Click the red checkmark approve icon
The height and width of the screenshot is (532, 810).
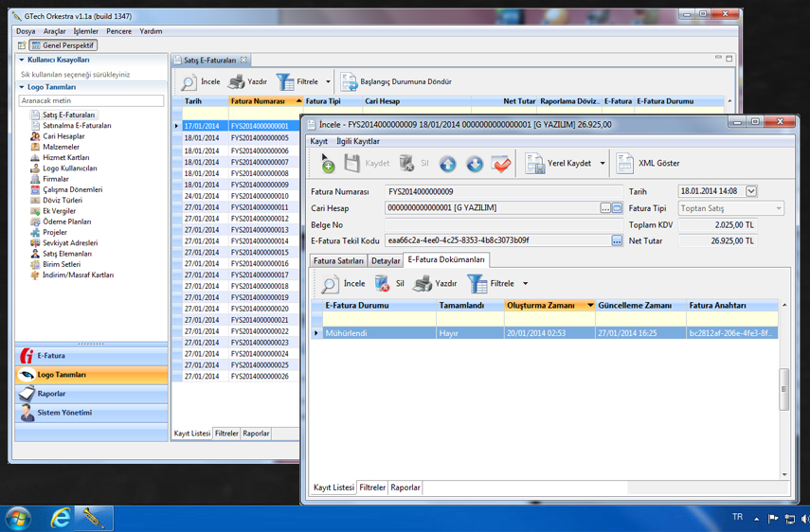point(501,164)
